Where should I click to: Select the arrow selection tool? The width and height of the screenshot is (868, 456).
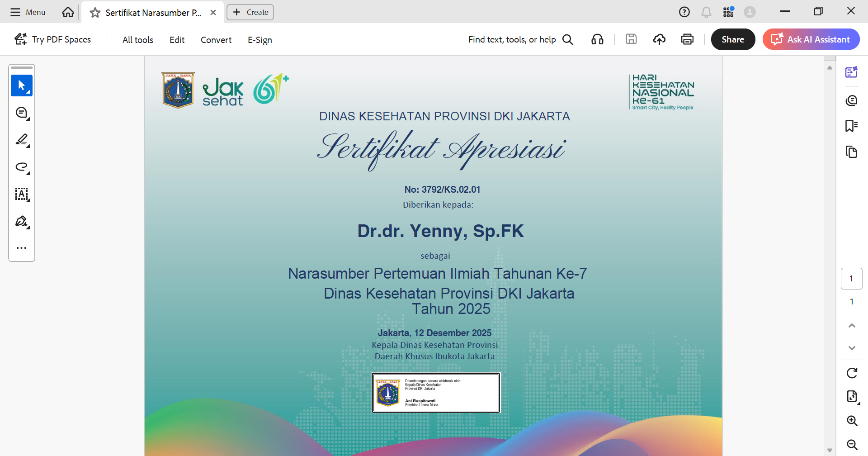(21, 85)
